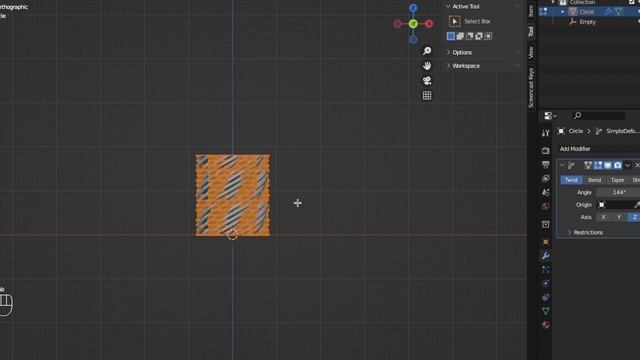Screen dimensions: 640x360
Task: Click the eyedropper next to Origin field
Action: (637, 204)
